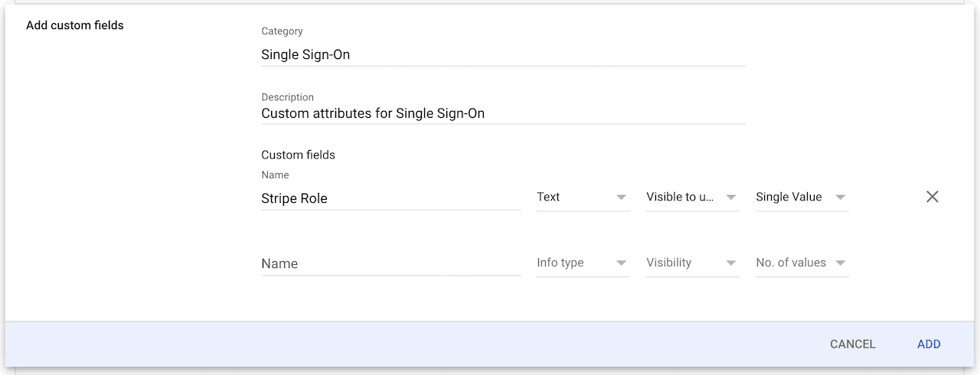Viewport: 980px width, 375px height.
Task: Focus the Description text field
Action: point(503,113)
